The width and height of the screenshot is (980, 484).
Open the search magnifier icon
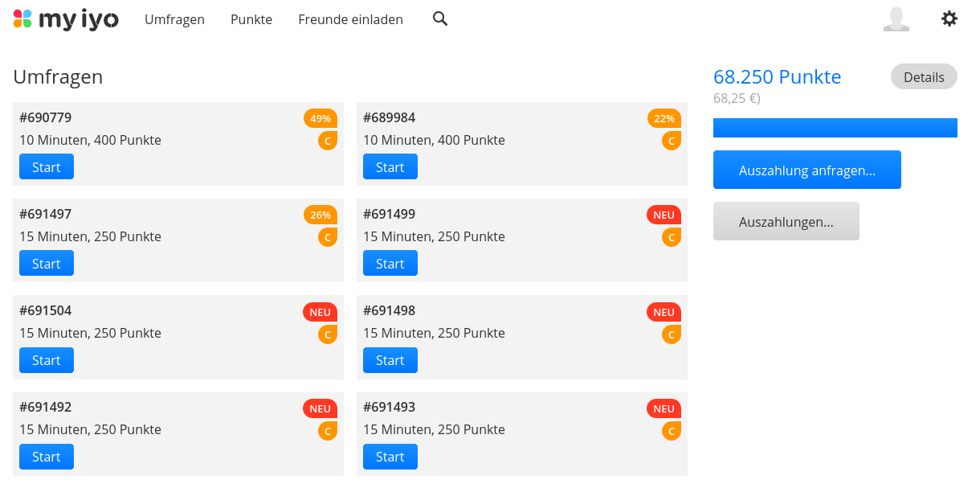[x=440, y=18]
